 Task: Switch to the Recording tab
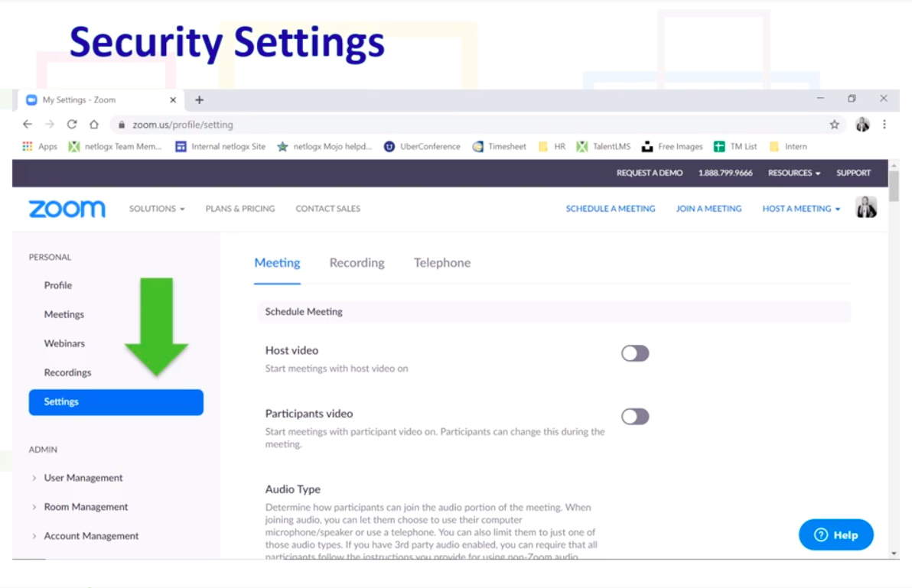(357, 262)
